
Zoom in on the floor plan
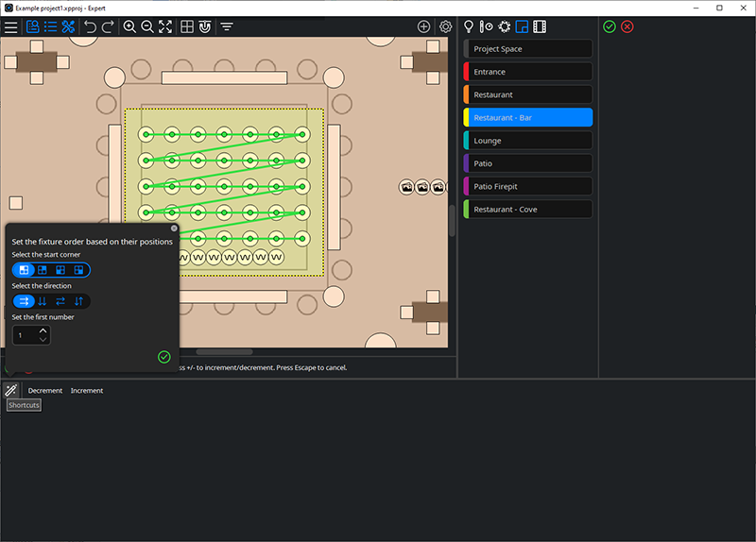point(129,27)
